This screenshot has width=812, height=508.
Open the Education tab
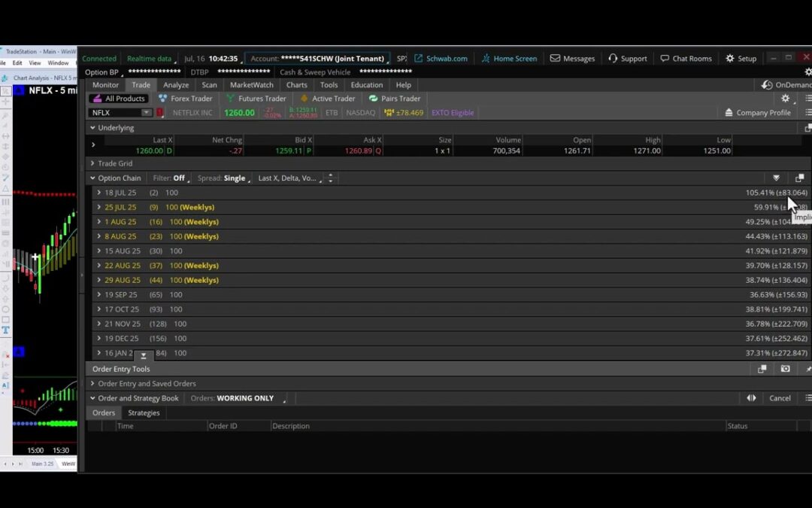[x=367, y=85]
